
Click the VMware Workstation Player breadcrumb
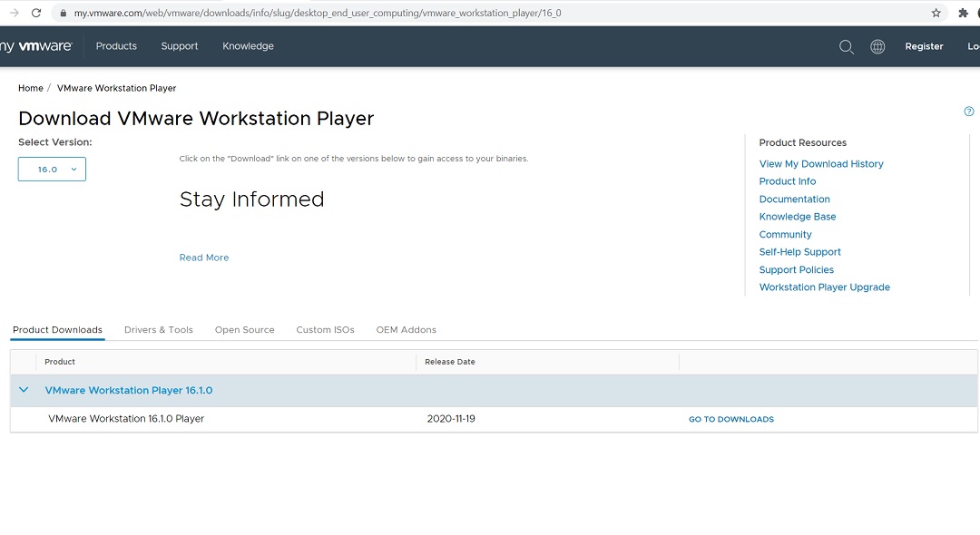pyautogui.click(x=116, y=88)
